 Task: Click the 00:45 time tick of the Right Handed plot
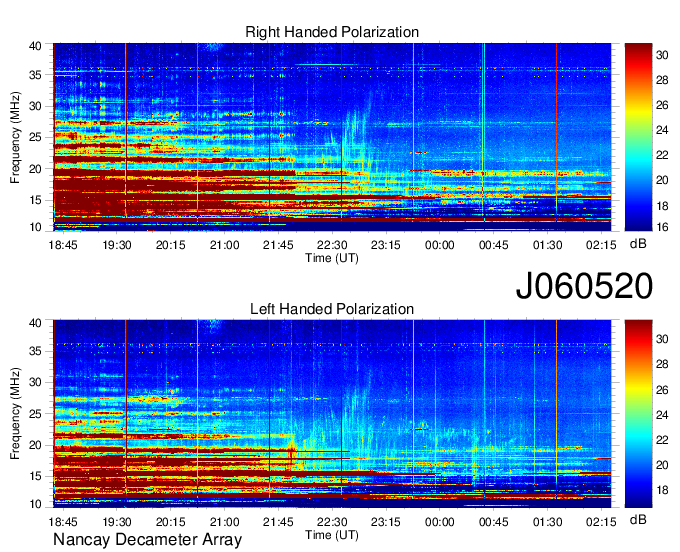[x=494, y=245]
